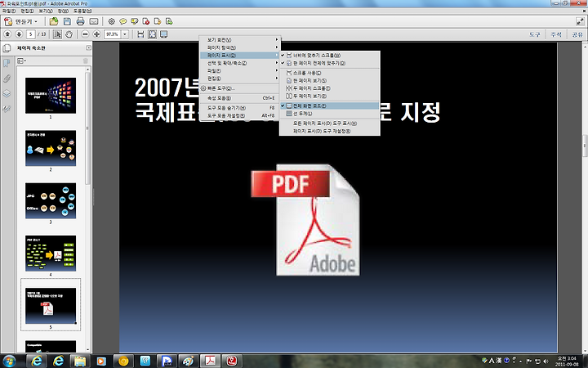Open the 만들기 create dropdown
This screenshot has width=588, height=368.
[21, 21]
